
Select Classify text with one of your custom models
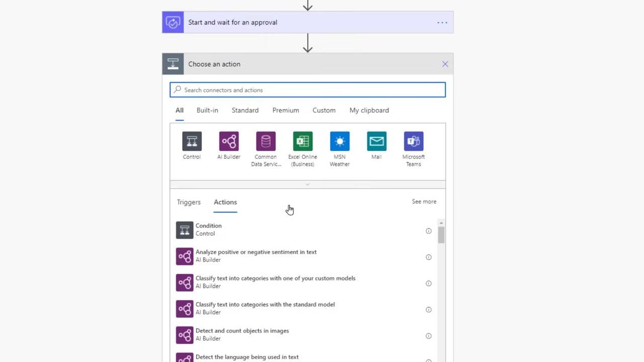coord(275,278)
